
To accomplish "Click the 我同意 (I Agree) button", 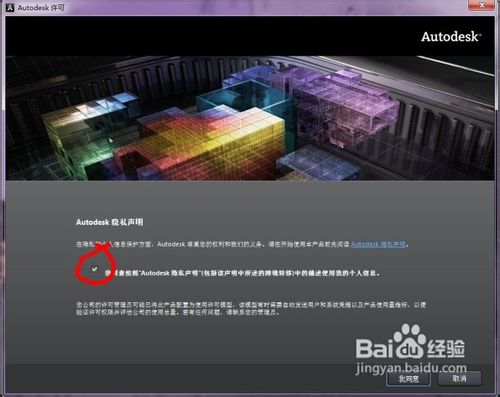I will point(408,379).
